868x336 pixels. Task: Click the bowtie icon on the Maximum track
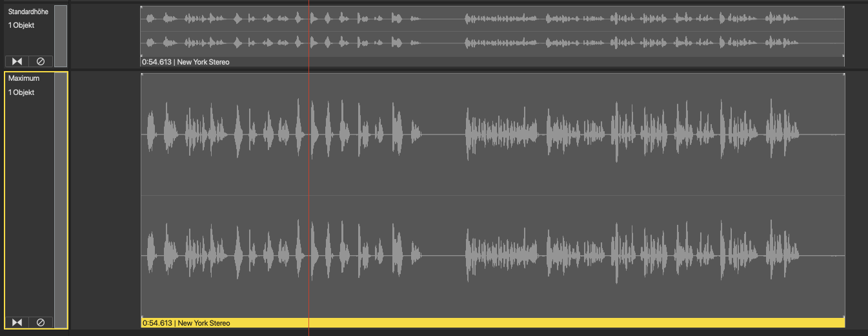(x=17, y=322)
